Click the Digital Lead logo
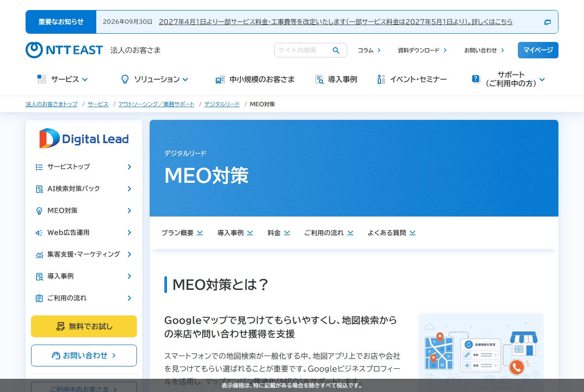The width and height of the screenshot is (584, 392). pyautogui.click(x=84, y=139)
